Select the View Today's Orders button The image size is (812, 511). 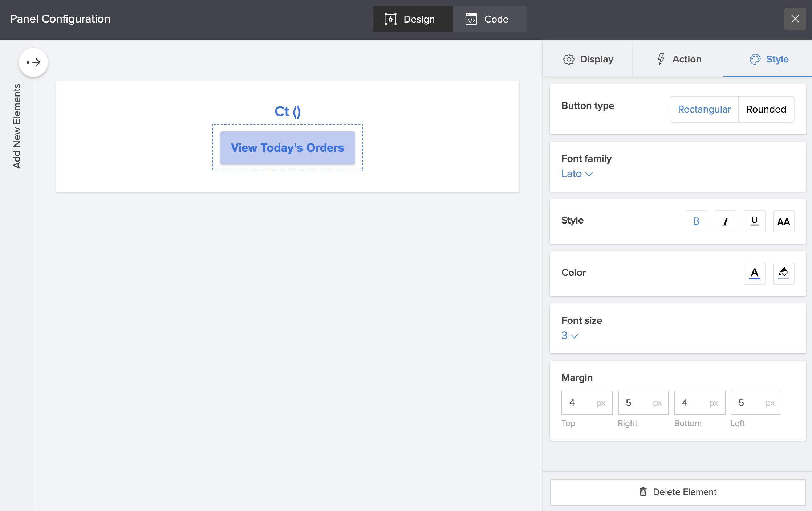coord(287,148)
